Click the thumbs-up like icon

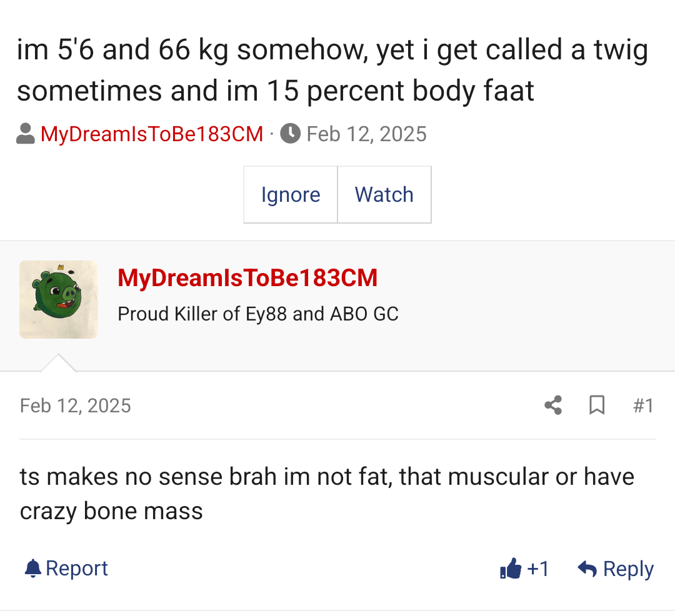(511, 569)
